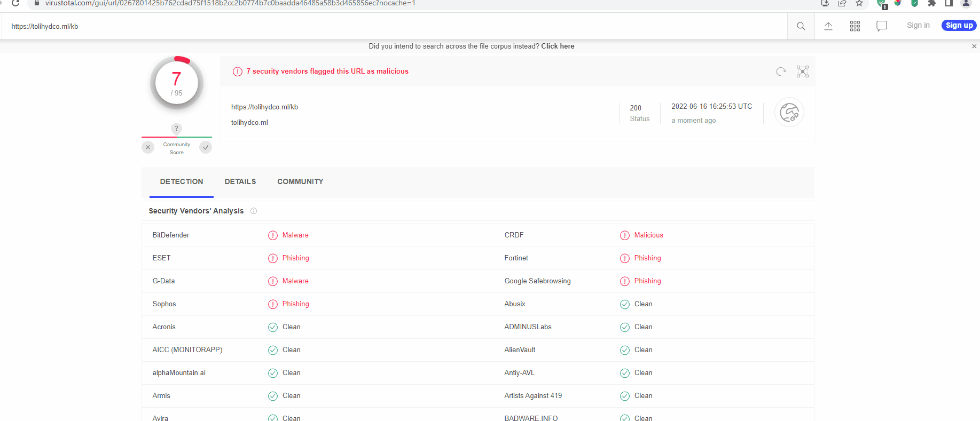Click G-Data's Malware verdict
This screenshot has height=421, width=980.
(x=295, y=281)
